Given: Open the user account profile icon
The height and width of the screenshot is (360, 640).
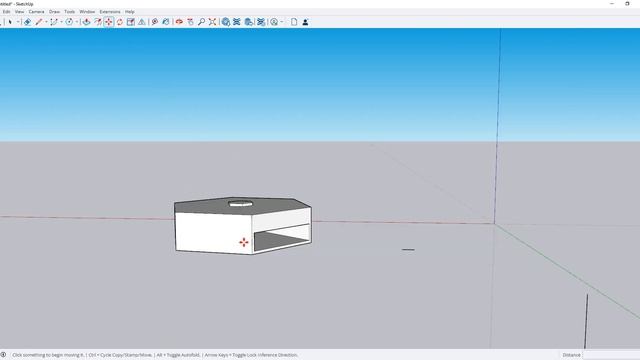Looking at the screenshot, I should tap(305, 22).
